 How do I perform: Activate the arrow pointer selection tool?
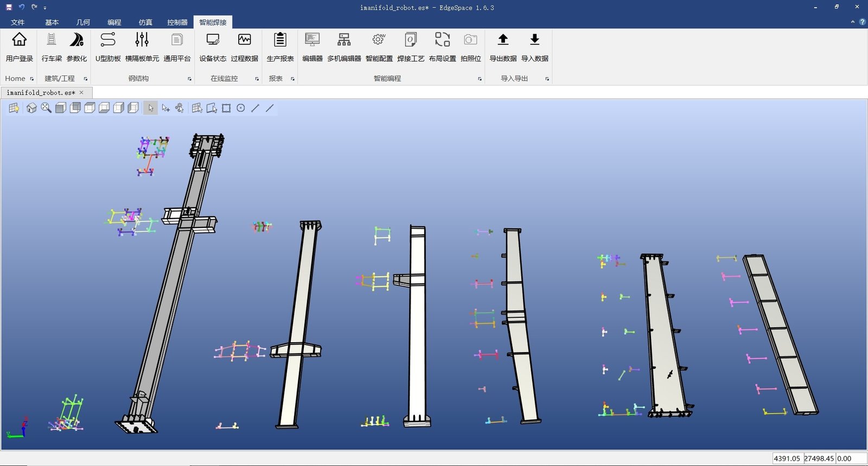tap(150, 108)
